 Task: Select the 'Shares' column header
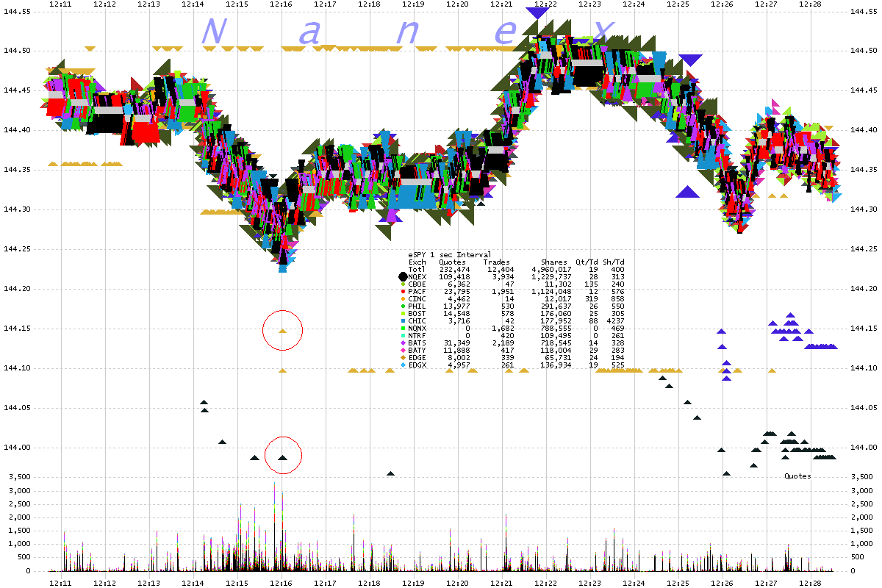click(553, 262)
